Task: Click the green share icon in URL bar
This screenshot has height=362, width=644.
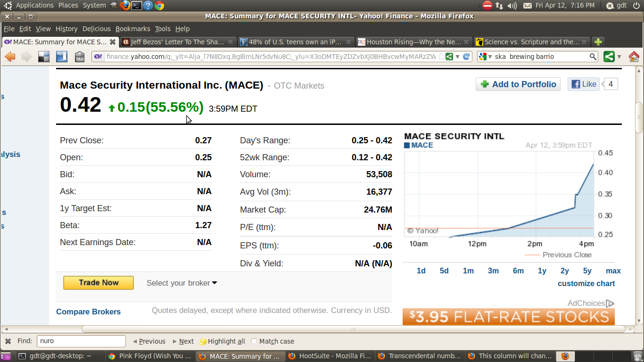Action: tap(449, 57)
